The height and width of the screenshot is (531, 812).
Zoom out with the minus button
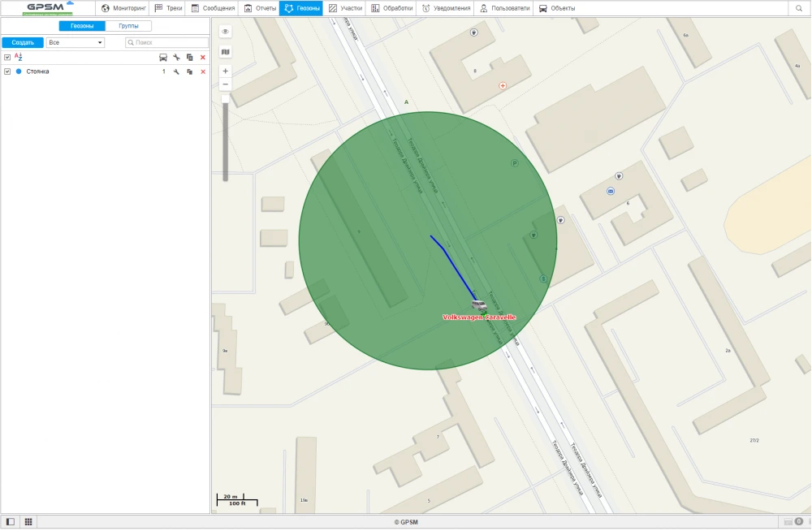pyautogui.click(x=226, y=84)
